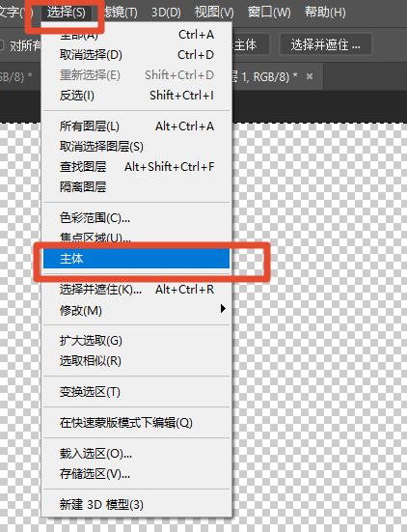Image resolution: width=407 pixels, height=532 pixels.
Task: Choose 重新选择(E) menu entry
Action: click(137, 75)
